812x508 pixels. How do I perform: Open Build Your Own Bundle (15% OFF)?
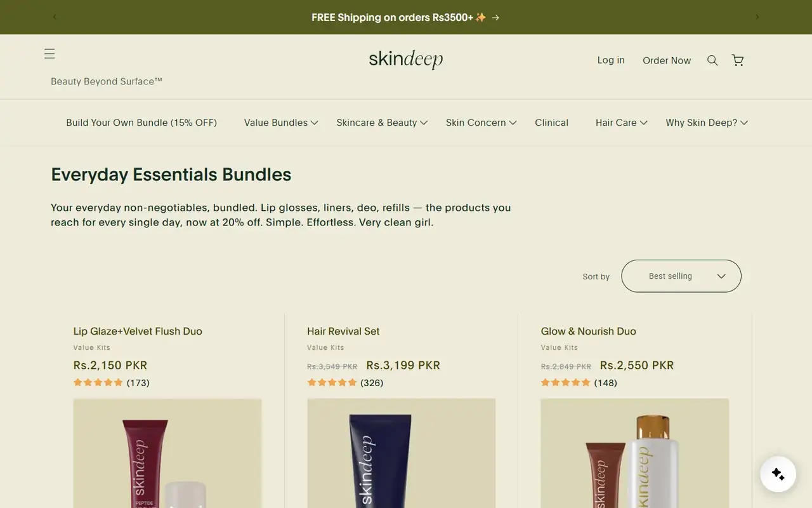coord(141,123)
